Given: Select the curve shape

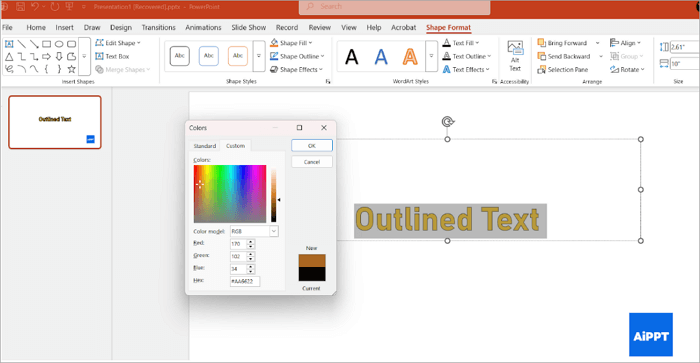Looking at the screenshot, I should tap(34, 69).
